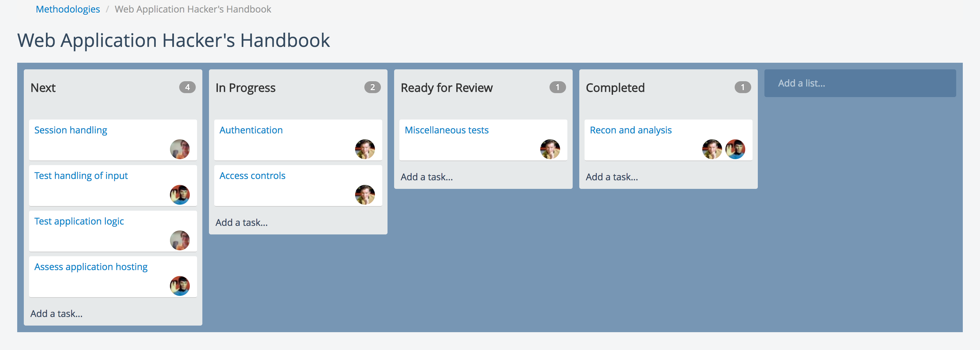Screen dimensions: 980x350
Task: Click the avatar on Test handling of input card
Action: point(180,194)
